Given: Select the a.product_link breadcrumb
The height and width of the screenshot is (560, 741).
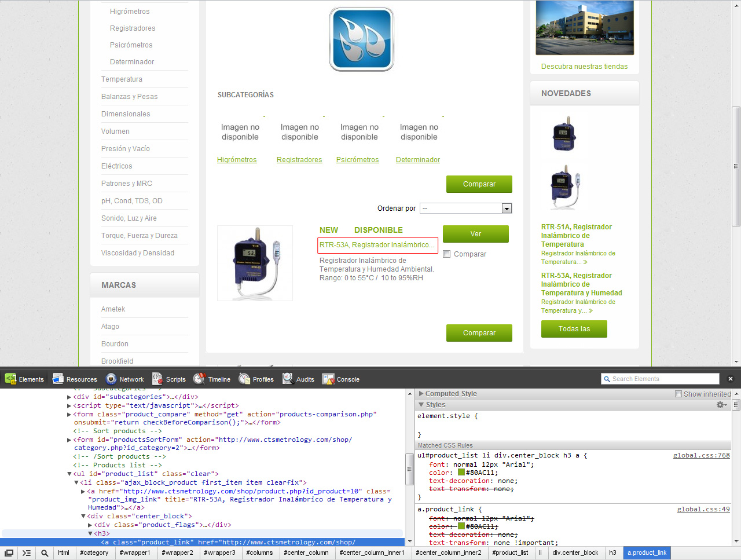Looking at the screenshot, I should [x=647, y=553].
